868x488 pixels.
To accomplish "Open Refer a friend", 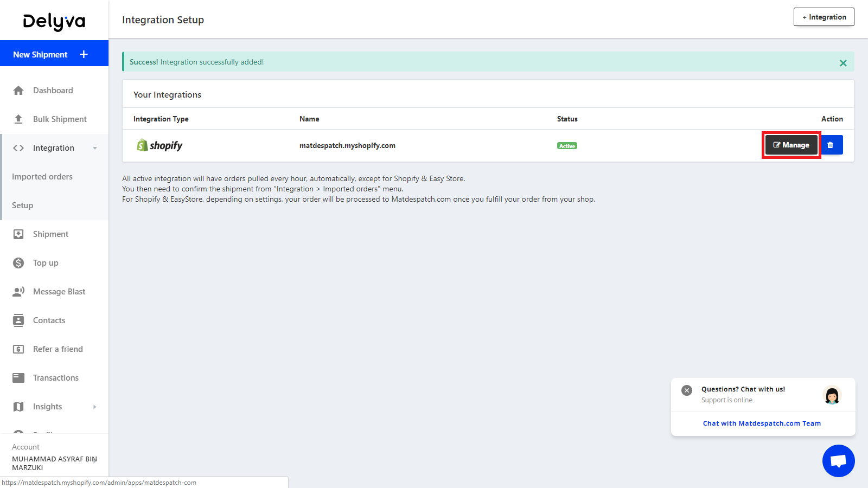I will pyautogui.click(x=58, y=349).
